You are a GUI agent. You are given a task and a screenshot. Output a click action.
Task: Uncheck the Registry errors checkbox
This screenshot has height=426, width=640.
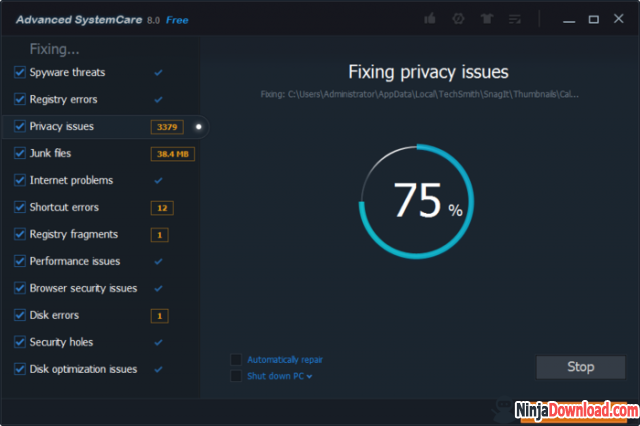click(x=20, y=99)
